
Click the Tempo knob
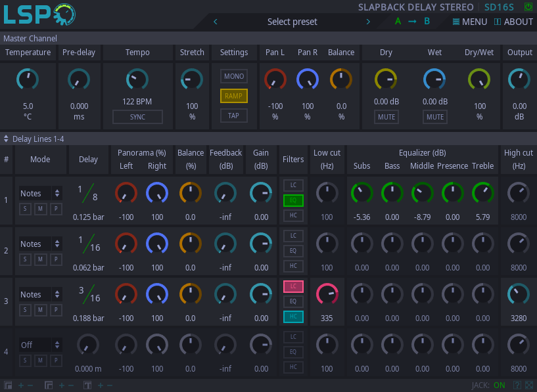tap(137, 79)
